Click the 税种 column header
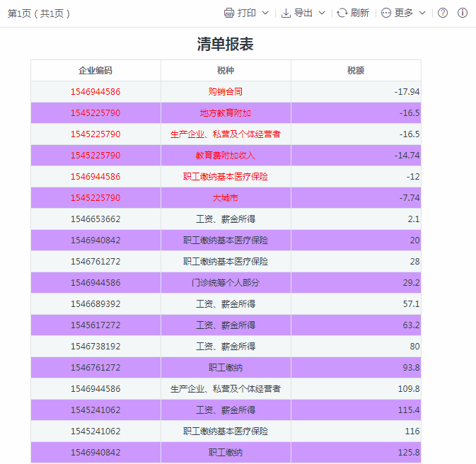The width and height of the screenshot is (476, 464). 226,71
